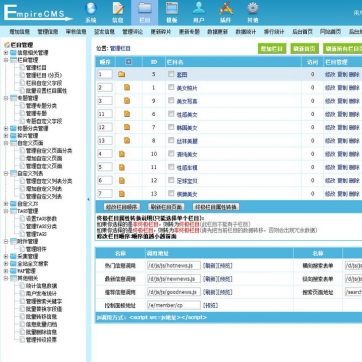Tick the checkbox in the ID 10 row
Image resolution: width=362 pixels, height=362 pixels.
coord(171,154)
